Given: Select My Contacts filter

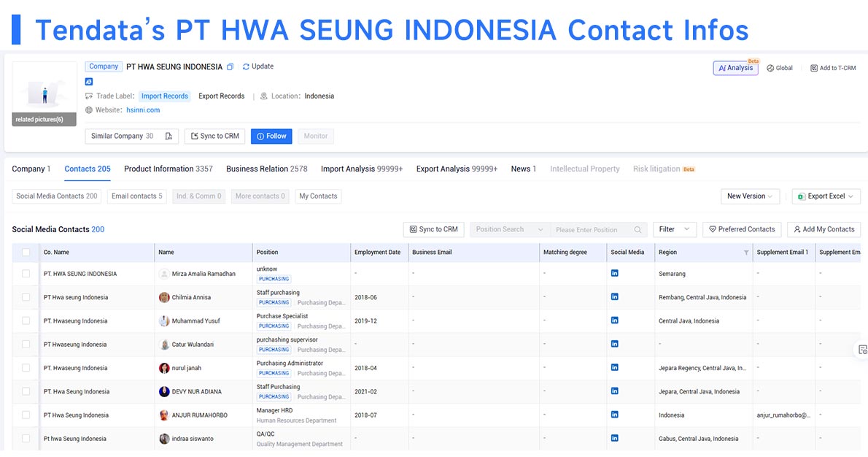Looking at the screenshot, I should coord(318,196).
